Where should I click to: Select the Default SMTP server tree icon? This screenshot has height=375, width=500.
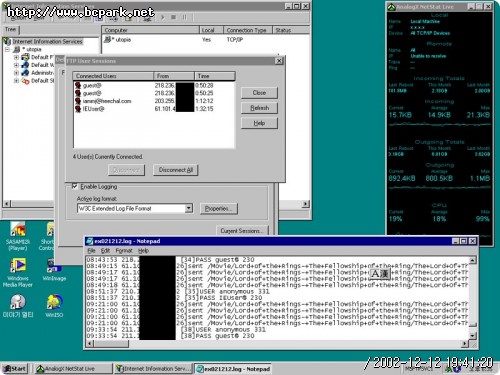25,81
